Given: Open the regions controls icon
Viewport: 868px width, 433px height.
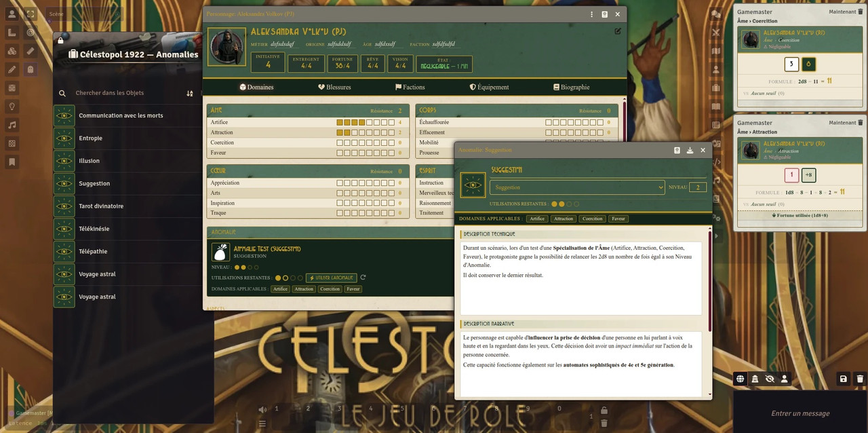Looking at the screenshot, I should pyautogui.click(x=12, y=143).
